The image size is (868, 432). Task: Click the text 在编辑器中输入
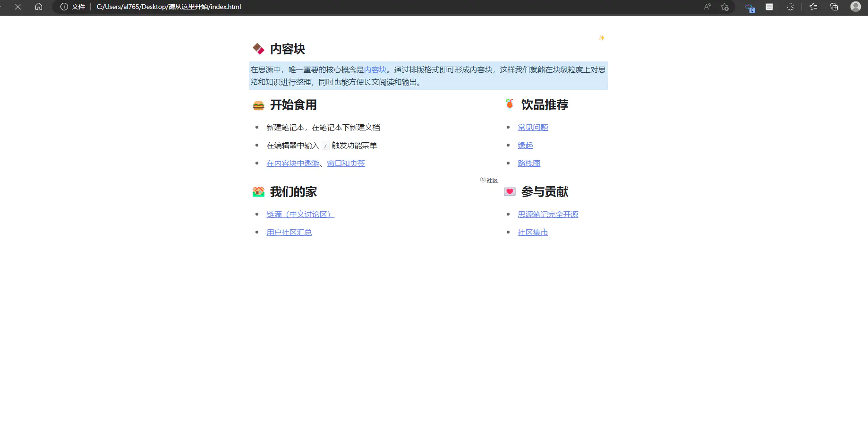(293, 146)
